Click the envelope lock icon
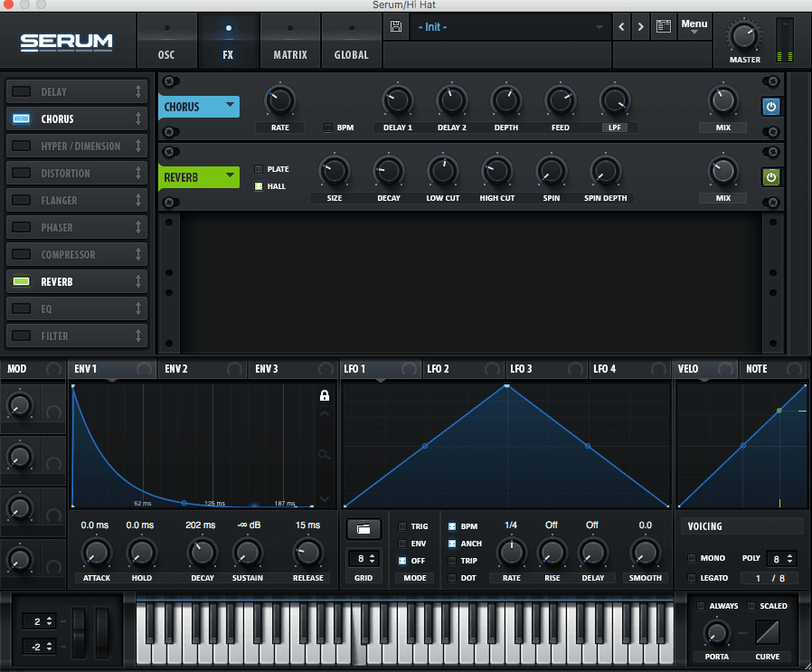The height and width of the screenshot is (672, 812). [x=325, y=396]
